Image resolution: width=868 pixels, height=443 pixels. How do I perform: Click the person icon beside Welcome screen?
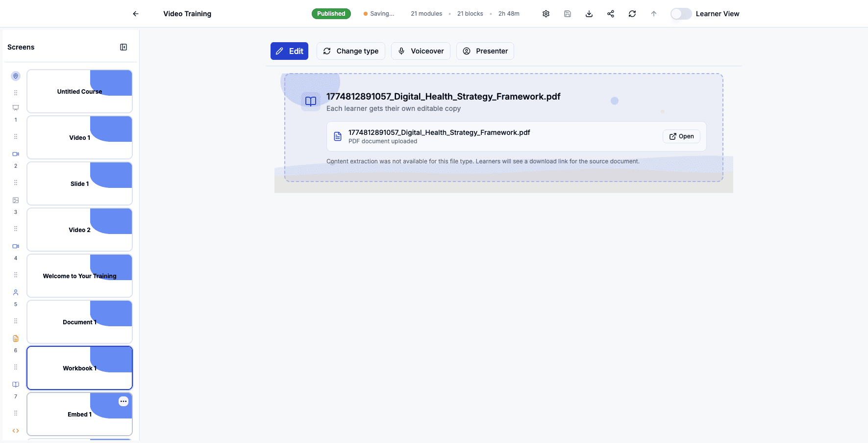click(15, 292)
